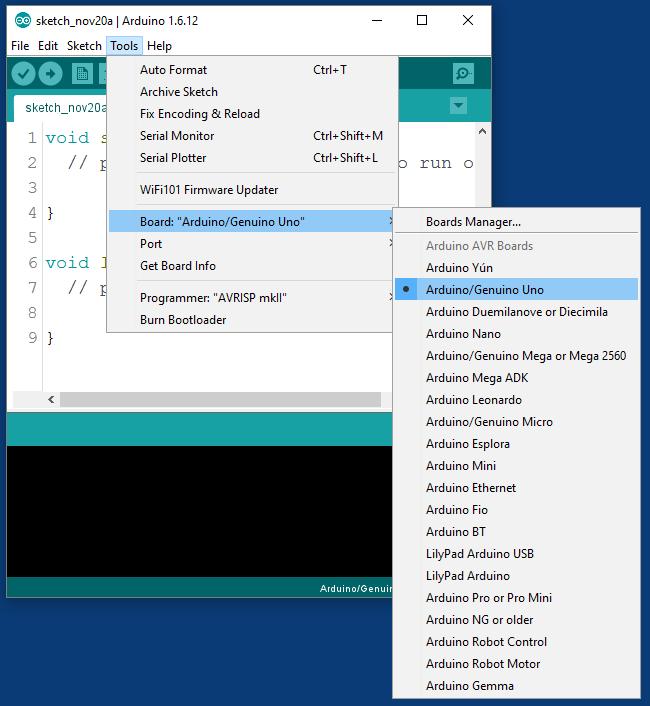Viewport: 650px width, 706px height.
Task: Select Arduino Duemilanove or Diecimila board
Action: point(516,312)
